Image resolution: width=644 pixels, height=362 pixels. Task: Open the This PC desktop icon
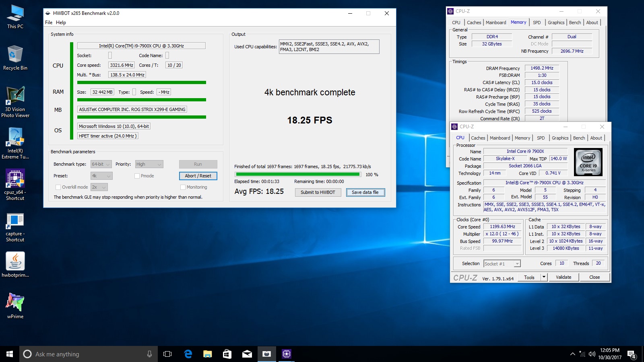tap(15, 17)
